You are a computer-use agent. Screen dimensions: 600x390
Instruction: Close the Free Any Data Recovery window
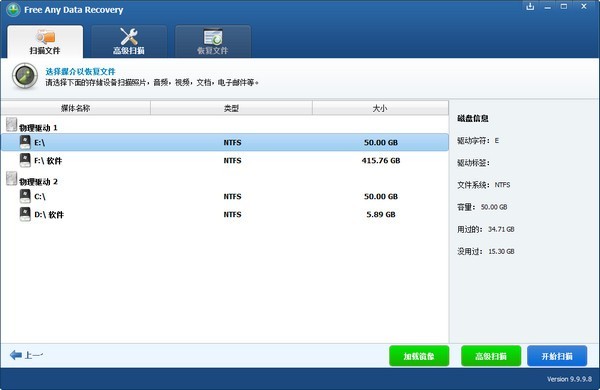(584, 7)
